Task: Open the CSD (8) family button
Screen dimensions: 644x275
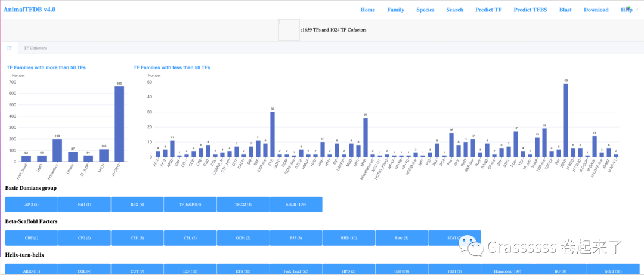Action: [137, 237]
